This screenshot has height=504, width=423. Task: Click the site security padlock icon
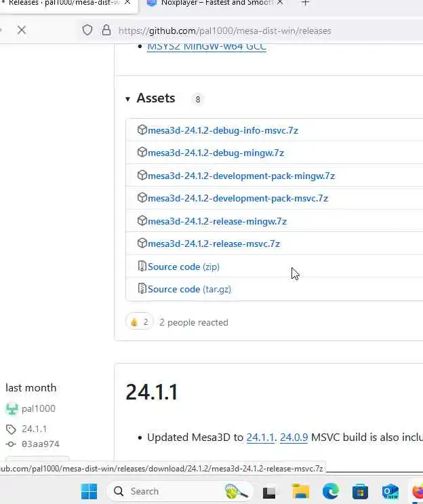point(106,31)
